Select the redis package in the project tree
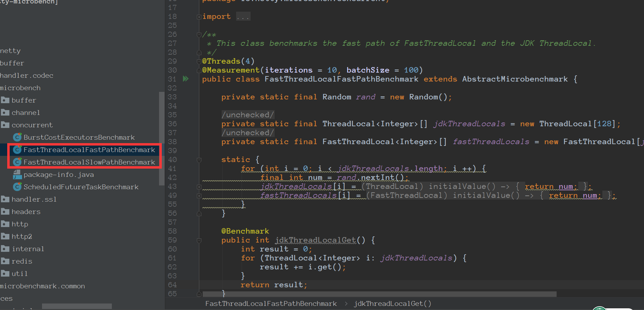The width and height of the screenshot is (644, 310). pyautogui.click(x=22, y=261)
